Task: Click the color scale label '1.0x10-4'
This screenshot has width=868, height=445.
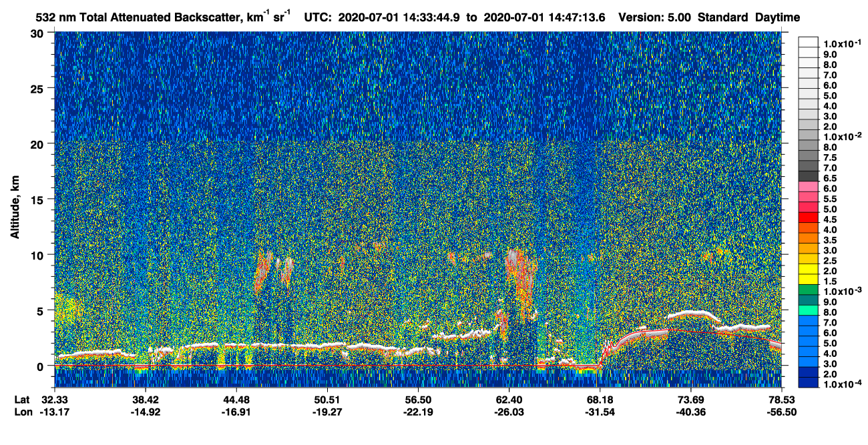Action: pos(843,385)
